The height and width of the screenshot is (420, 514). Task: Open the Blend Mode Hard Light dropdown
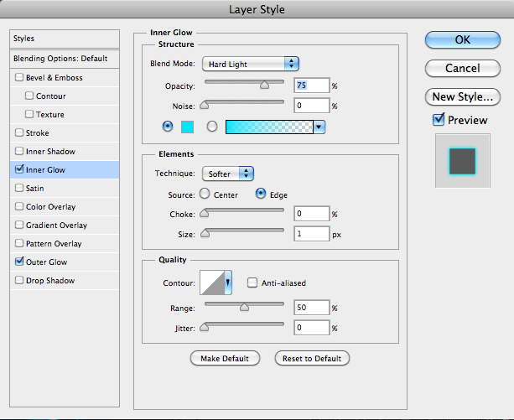(251, 64)
